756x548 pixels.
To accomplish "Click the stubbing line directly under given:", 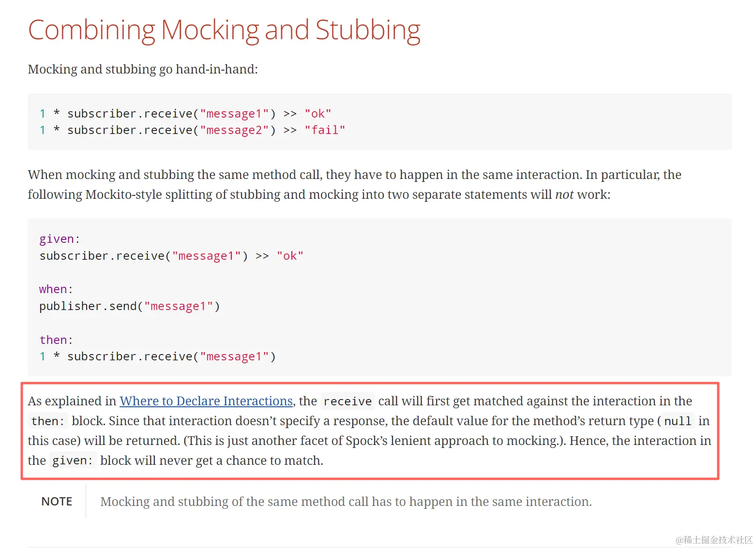I will 171,256.
